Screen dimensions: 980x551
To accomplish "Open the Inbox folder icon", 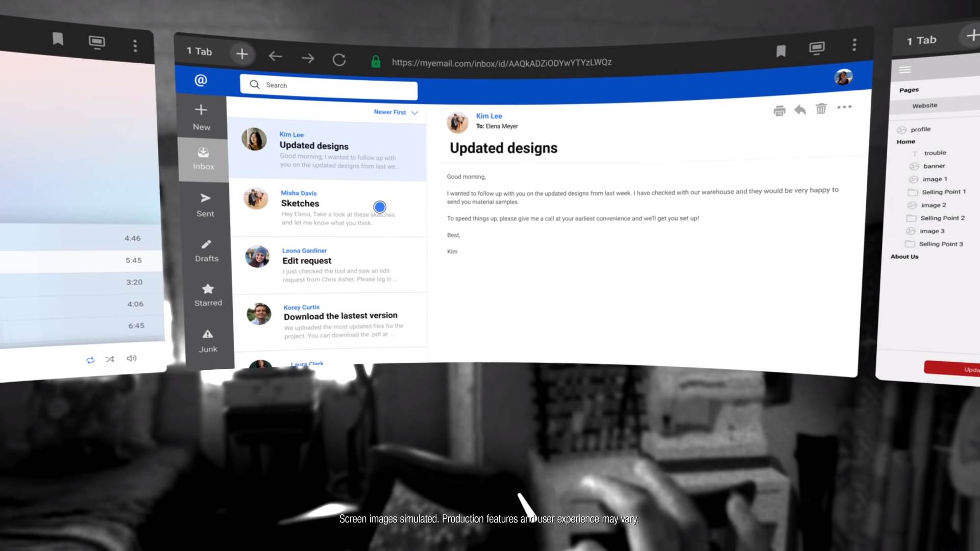I will 203,153.
